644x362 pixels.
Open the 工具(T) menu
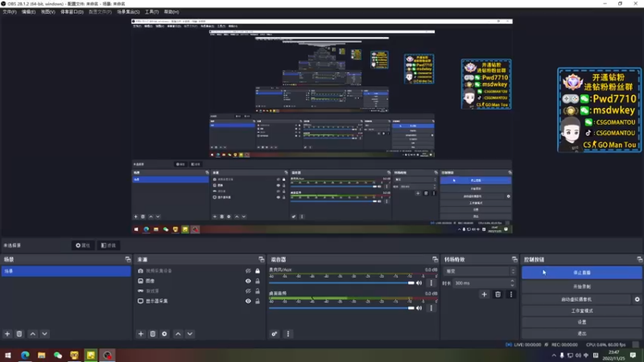151,12
